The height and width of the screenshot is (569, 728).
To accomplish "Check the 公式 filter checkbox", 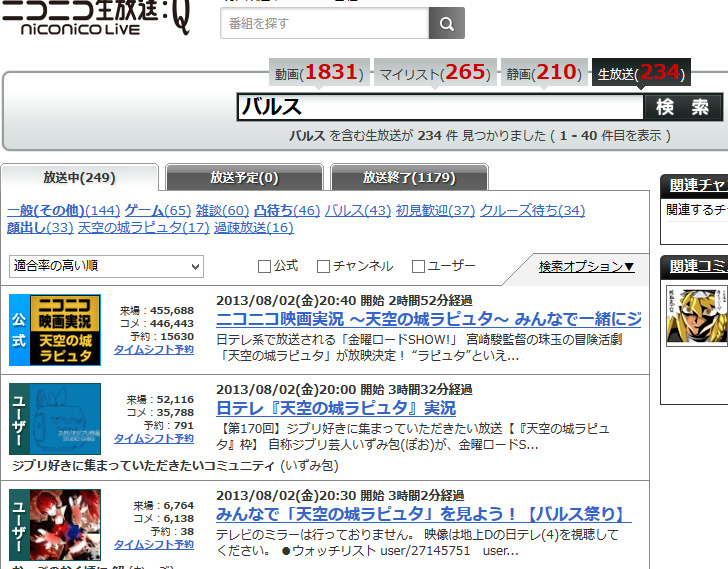I will [x=264, y=266].
